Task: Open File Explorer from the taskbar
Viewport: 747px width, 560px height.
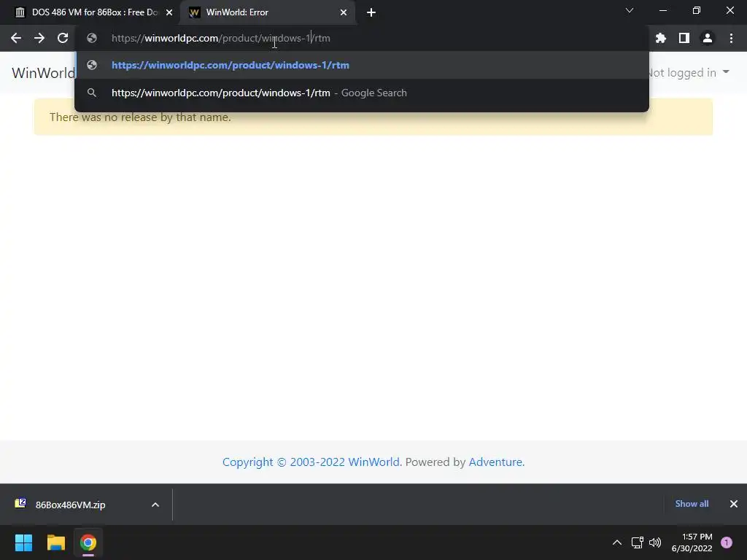Action: tap(55, 542)
